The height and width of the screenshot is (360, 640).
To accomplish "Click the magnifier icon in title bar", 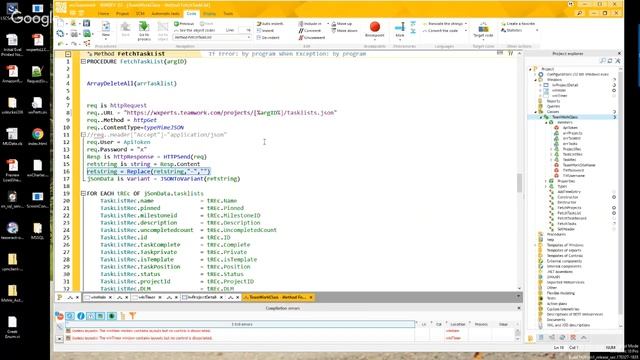I will [580, 13].
